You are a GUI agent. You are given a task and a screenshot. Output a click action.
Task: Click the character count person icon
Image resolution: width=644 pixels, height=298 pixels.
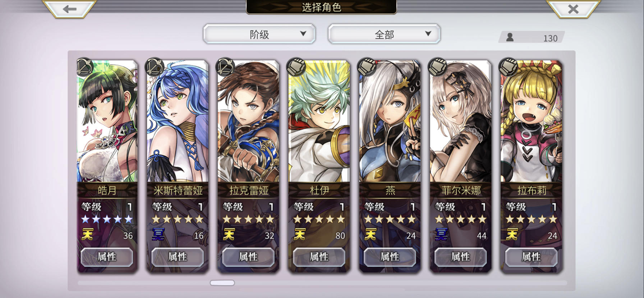click(510, 37)
